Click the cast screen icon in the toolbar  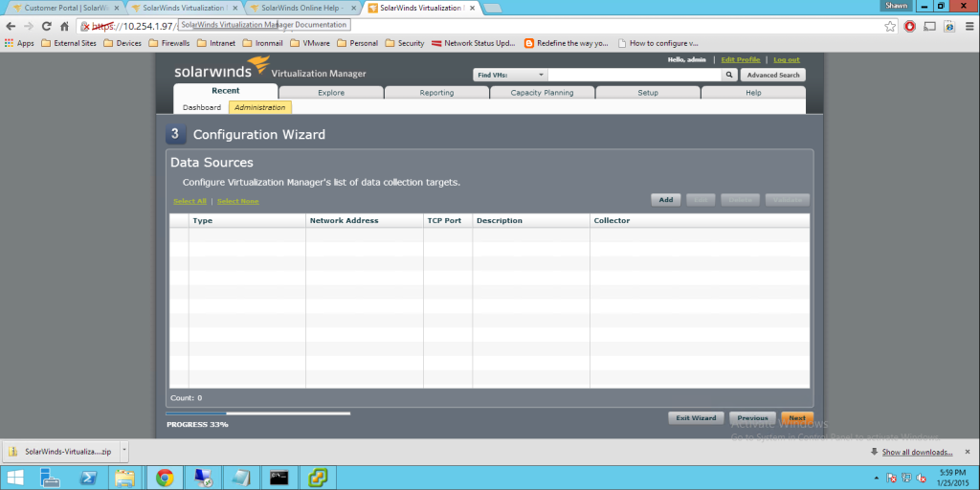click(929, 26)
